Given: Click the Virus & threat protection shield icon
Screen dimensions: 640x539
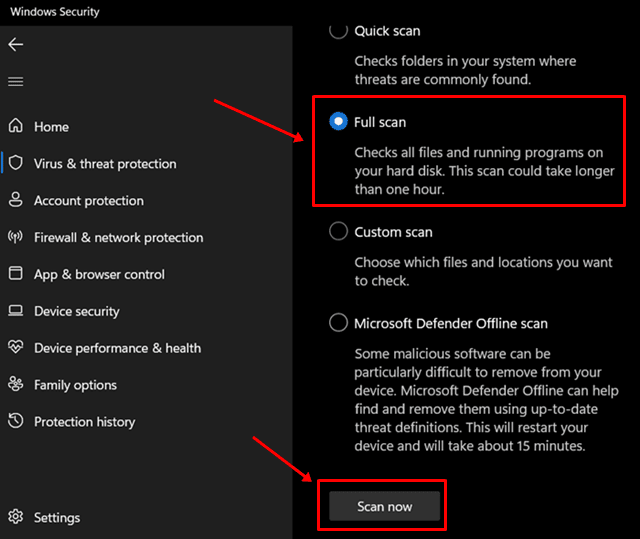Looking at the screenshot, I should tap(15, 163).
